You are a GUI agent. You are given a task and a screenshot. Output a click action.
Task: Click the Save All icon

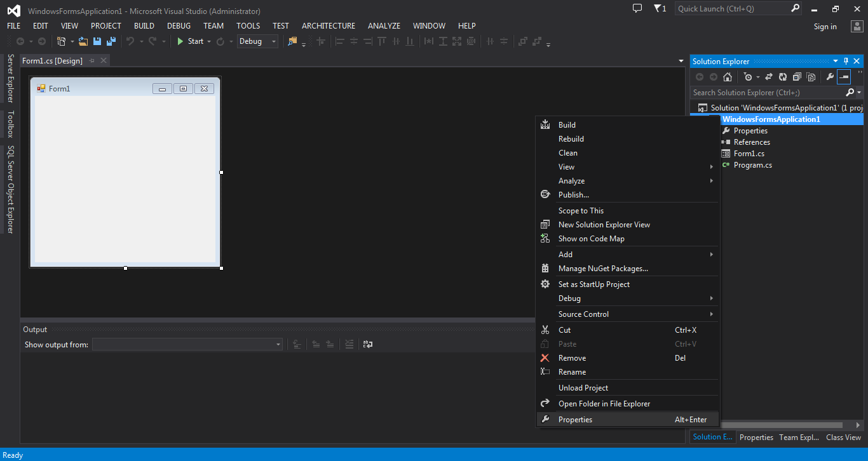(x=111, y=41)
